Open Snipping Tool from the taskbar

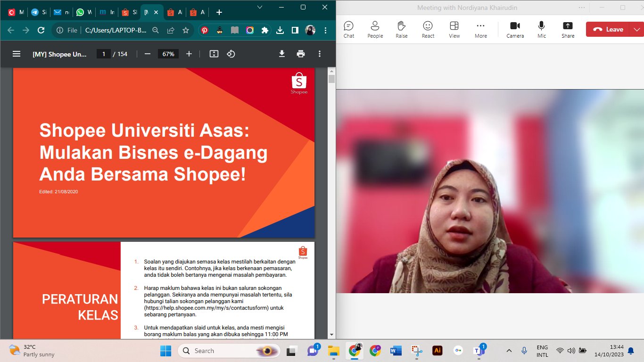(x=416, y=351)
